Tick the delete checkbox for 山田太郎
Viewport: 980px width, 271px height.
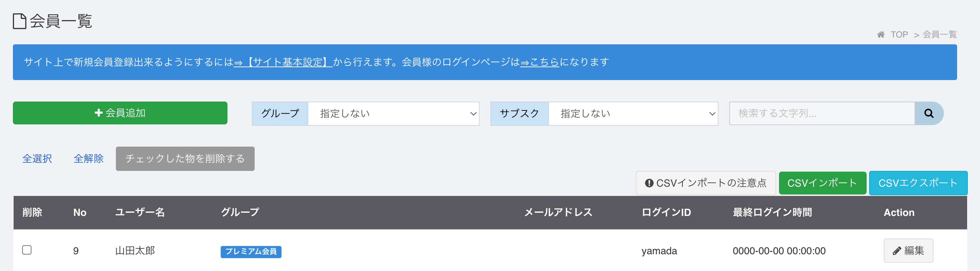click(26, 250)
